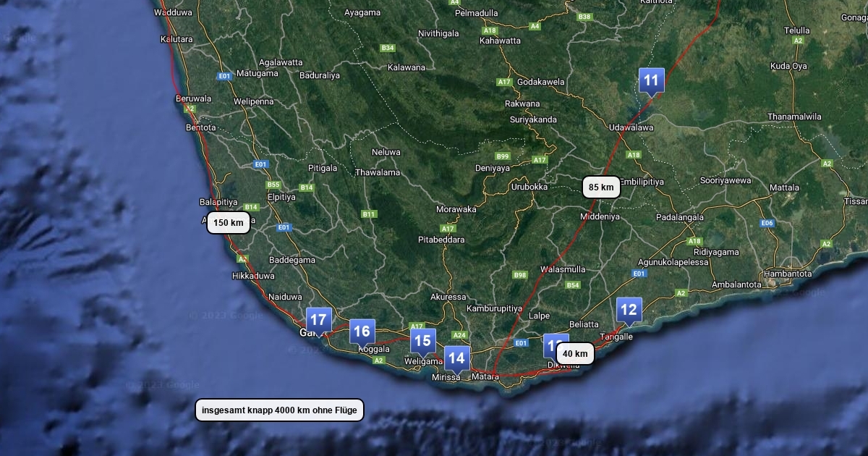The image size is (868, 456).
Task: Click the Ridiyagama place name
Action: point(716,252)
